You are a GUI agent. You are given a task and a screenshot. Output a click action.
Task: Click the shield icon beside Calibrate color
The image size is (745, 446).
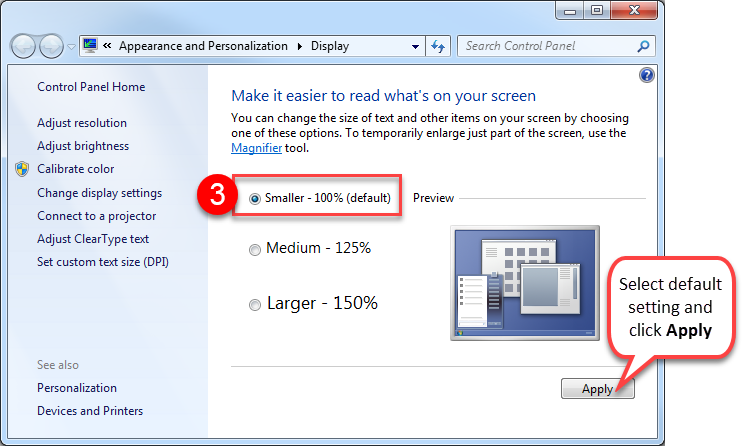pos(22,169)
